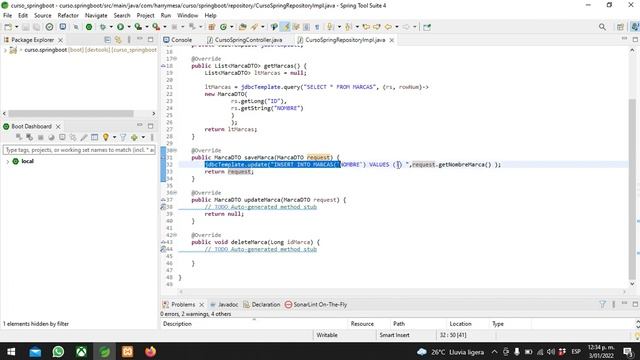This screenshot has width=640, height=360.
Task: Expand the local node in Boot Dashboard
Action: pos(7,161)
